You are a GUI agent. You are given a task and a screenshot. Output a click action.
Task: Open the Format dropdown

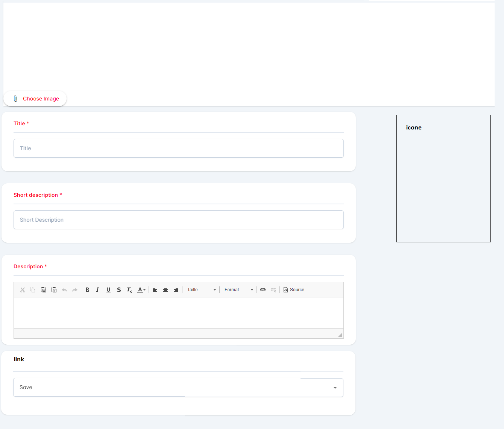tap(238, 290)
